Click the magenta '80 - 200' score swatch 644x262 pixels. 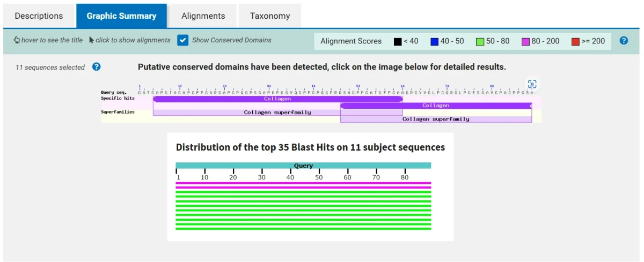tap(526, 41)
